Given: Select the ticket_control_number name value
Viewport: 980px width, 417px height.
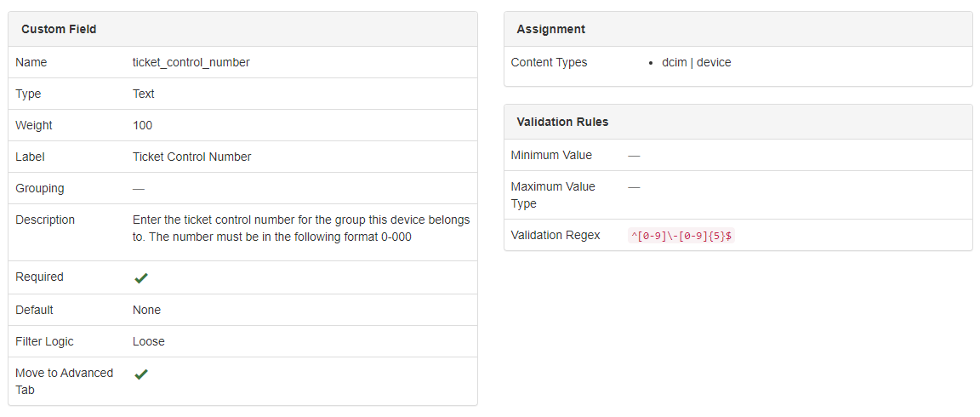Looking at the screenshot, I should click(191, 62).
